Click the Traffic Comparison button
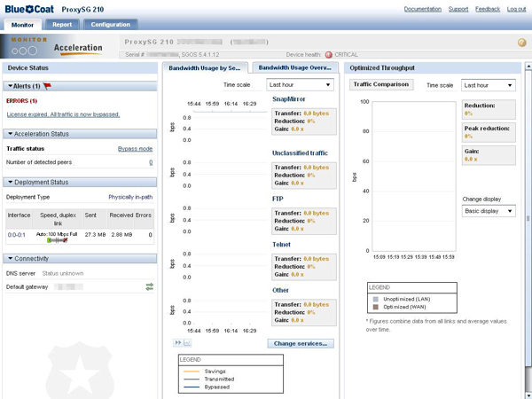The width and height of the screenshot is (532, 399). 381,84
